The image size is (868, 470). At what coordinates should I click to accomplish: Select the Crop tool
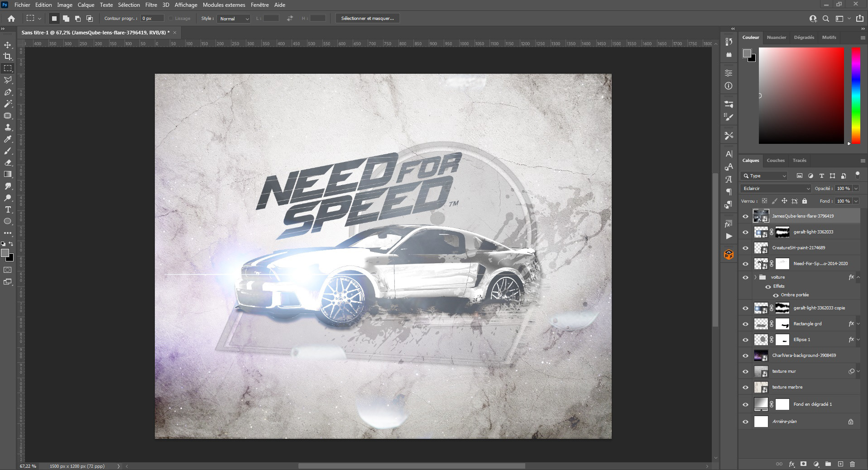8,57
